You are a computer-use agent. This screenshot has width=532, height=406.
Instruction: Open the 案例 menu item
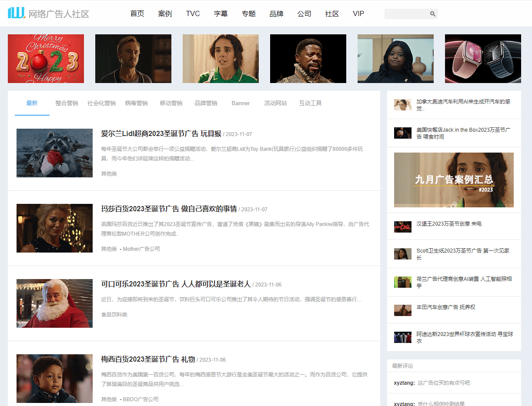click(165, 13)
